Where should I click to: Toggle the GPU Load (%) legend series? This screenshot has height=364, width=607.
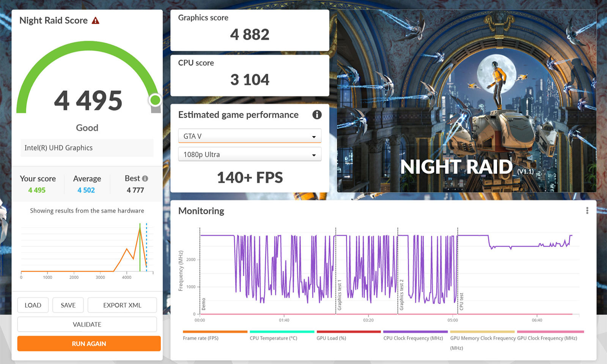(x=331, y=338)
